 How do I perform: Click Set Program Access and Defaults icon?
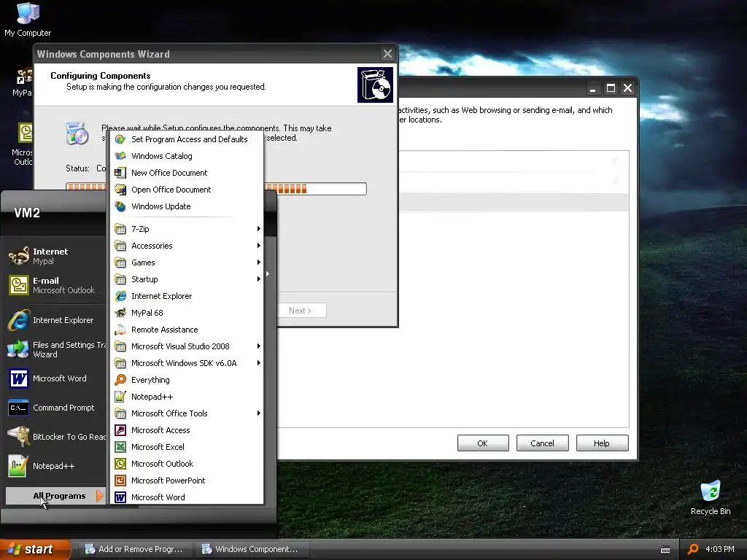[x=120, y=139]
